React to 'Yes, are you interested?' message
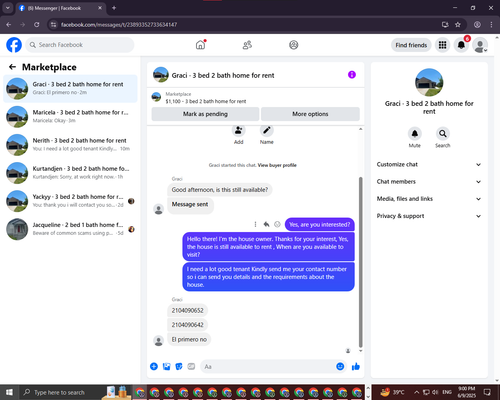The height and width of the screenshot is (400, 500). [x=277, y=224]
